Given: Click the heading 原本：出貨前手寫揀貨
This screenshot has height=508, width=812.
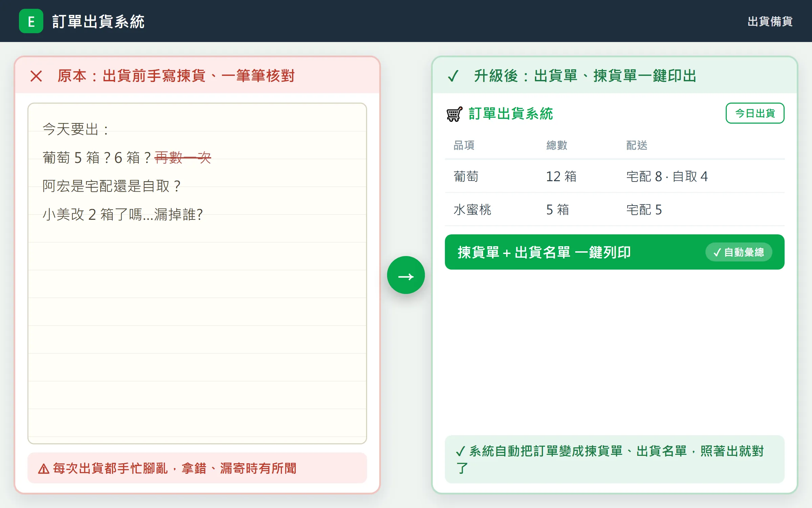Looking at the screenshot, I should (176, 76).
